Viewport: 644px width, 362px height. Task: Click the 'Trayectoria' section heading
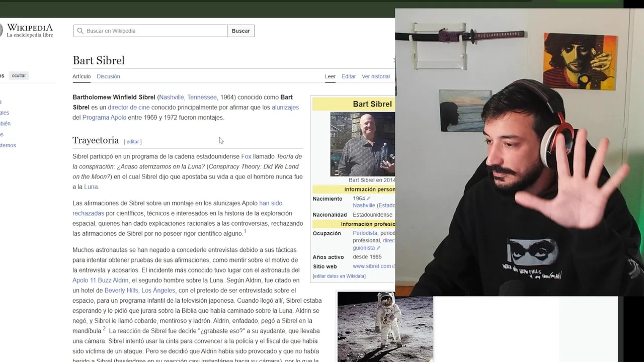pyautogui.click(x=96, y=140)
